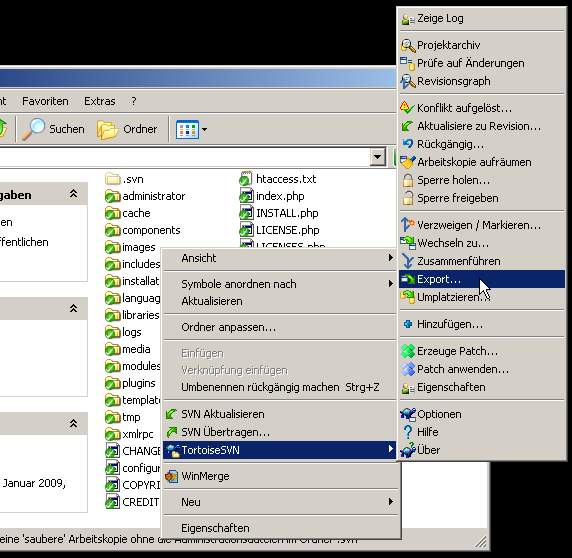Collapse the middle task pane section chevron
572x558 pixels.
click(73, 309)
